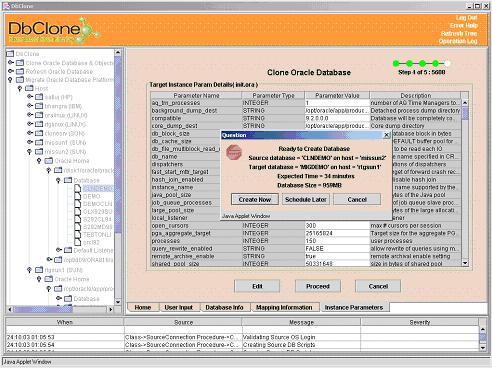Collapse the missun2 (SUN) host node
The height and width of the screenshot is (369, 492).
tap(30, 152)
